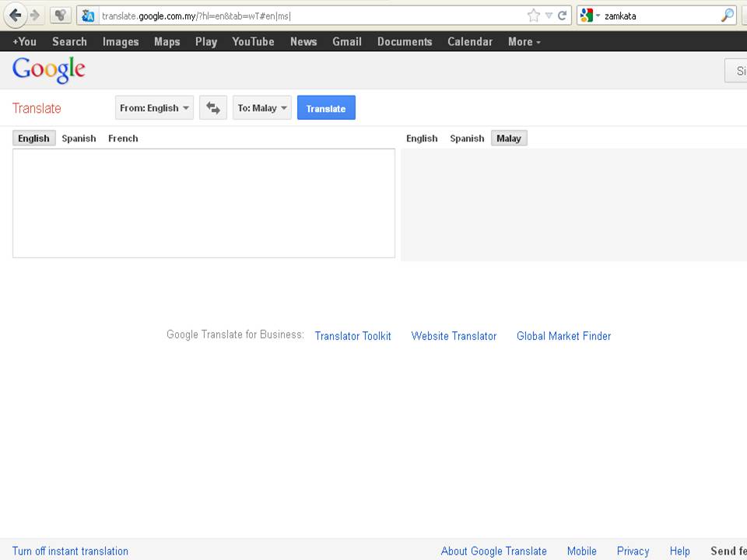Image resolution: width=747 pixels, height=560 pixels.
Task: Click the gray translation output area
Action: [573, 205]
